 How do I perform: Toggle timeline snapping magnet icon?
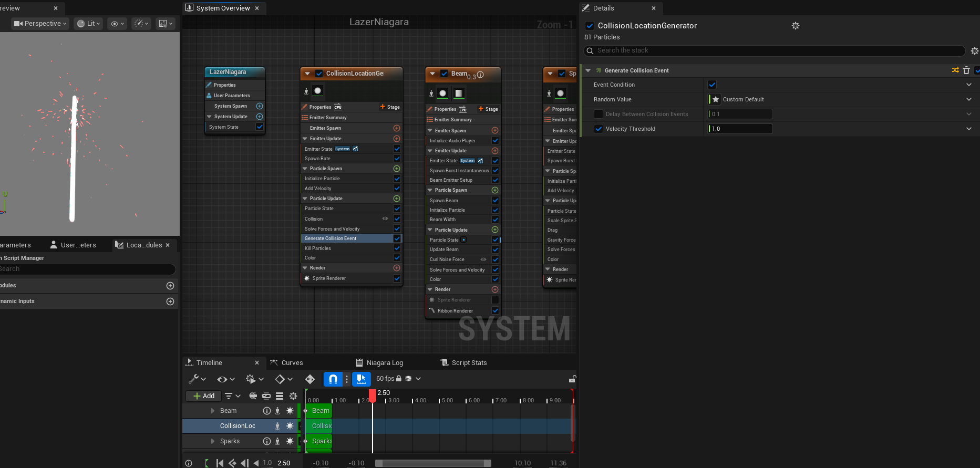click(x=333, y=379)
